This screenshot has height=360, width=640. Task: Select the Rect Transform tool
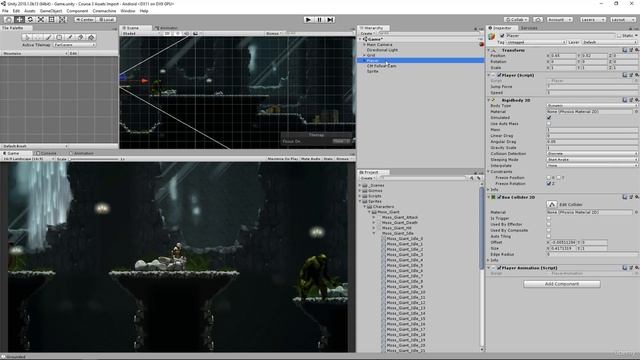pos(51,20)
